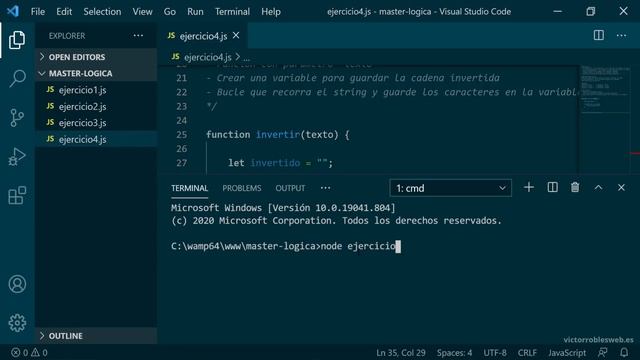Screen dimensions: 640x360
Task: Click CRLF end of line setting
Action: [527, 353]
